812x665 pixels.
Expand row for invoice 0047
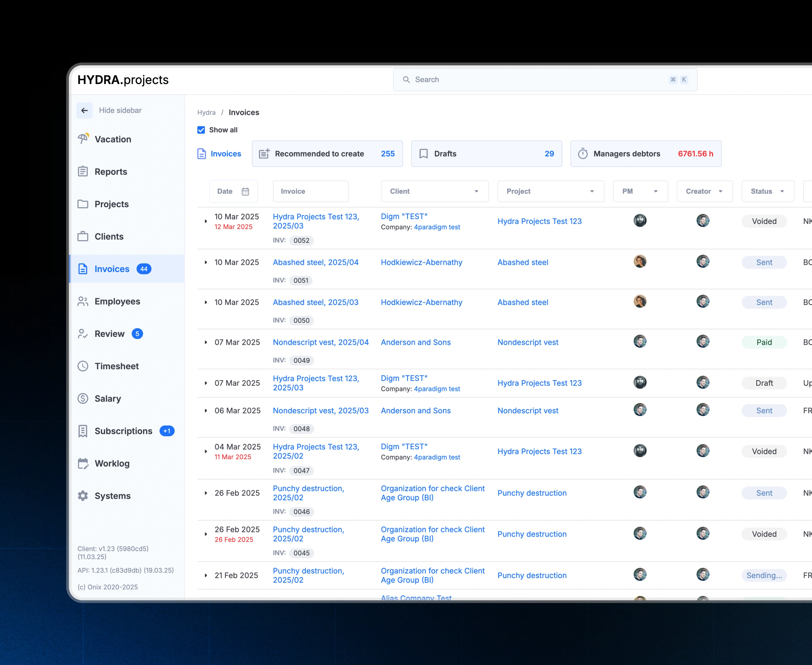click(206, 452)
